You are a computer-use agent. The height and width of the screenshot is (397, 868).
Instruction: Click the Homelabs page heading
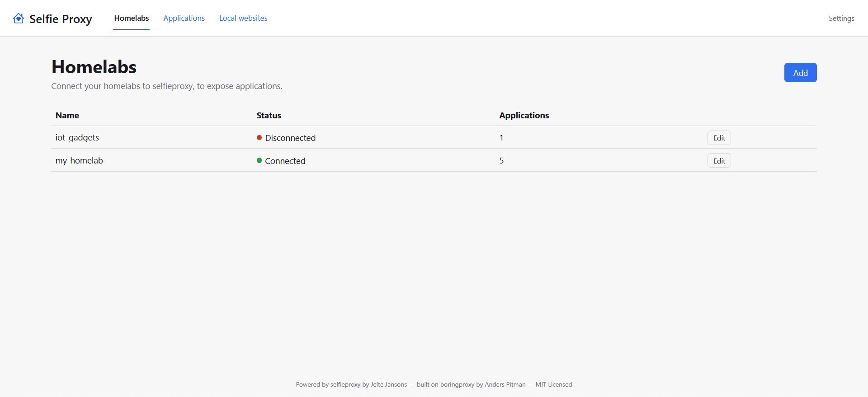(94, 67)
